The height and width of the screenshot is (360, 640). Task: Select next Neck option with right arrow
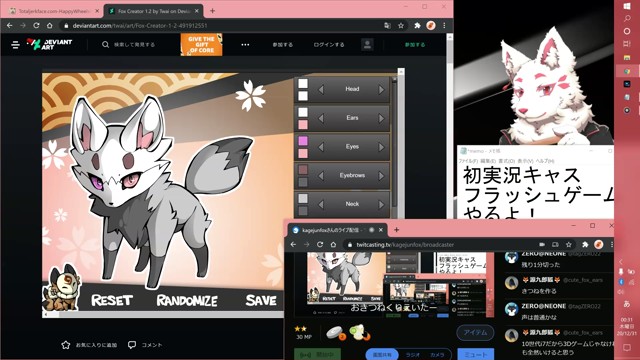(x=381, y=204)
